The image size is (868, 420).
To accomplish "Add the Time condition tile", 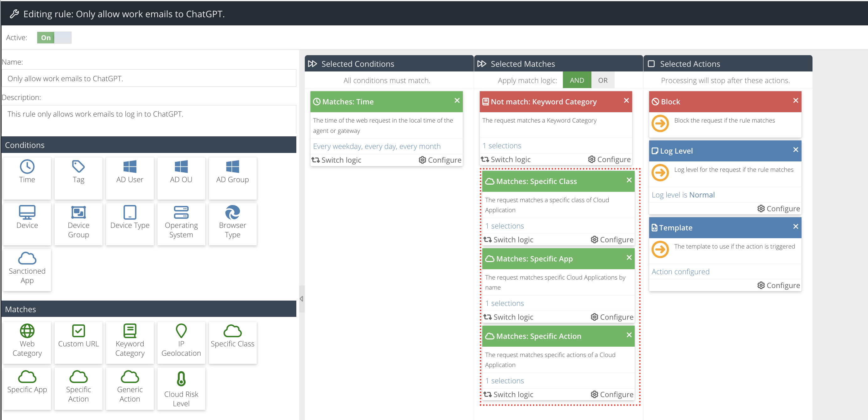I will 27,178.
